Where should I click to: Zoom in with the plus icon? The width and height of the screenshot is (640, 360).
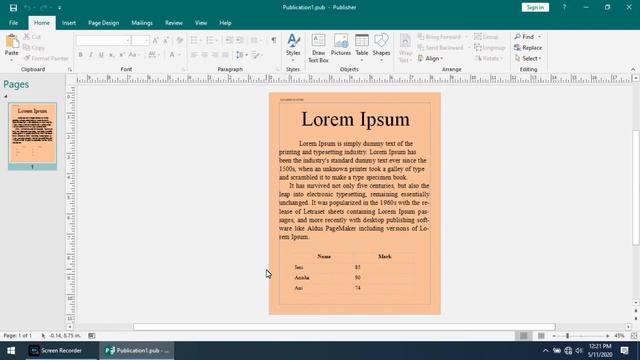click(x=607, y=336)
